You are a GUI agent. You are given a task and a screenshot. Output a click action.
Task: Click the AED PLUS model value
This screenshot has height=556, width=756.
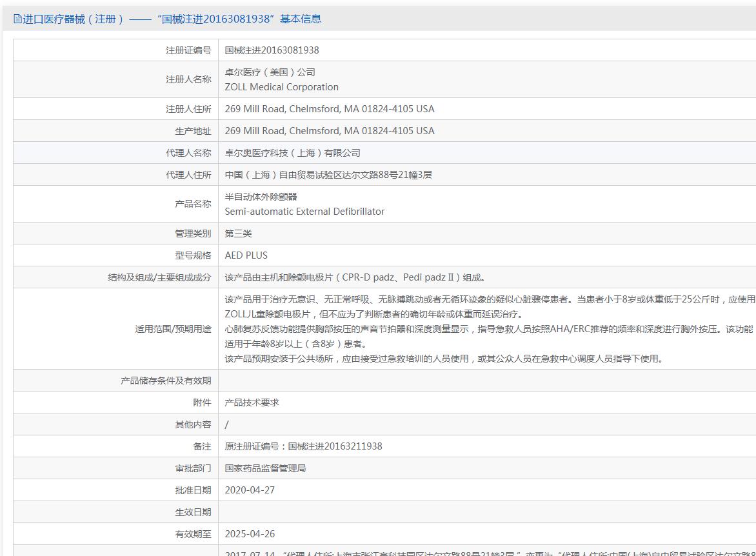pos(246,255)
